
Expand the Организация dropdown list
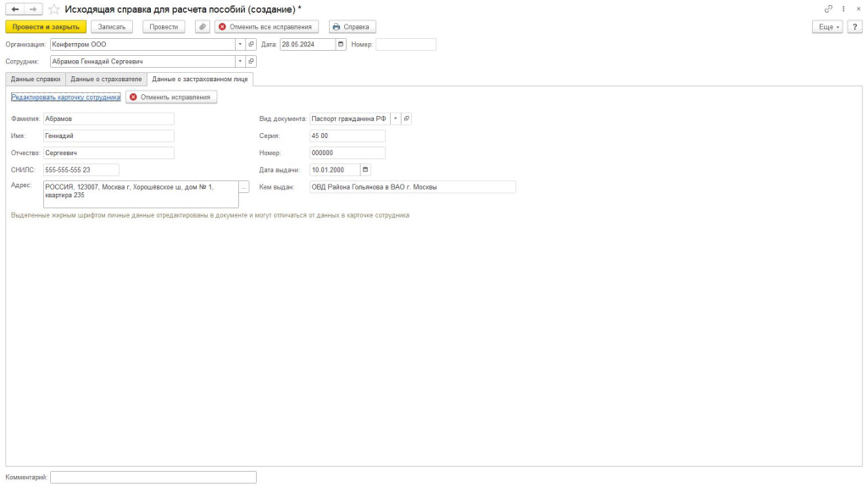coord(240,44)
